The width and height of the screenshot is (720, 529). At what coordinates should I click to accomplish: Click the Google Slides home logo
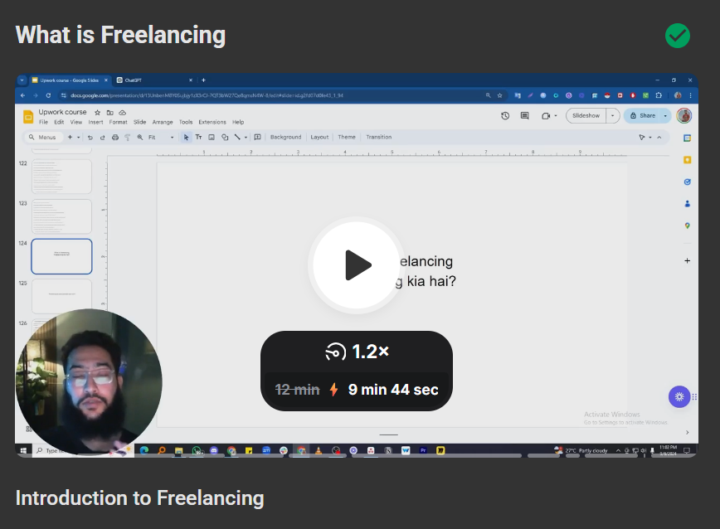(28, 117)
